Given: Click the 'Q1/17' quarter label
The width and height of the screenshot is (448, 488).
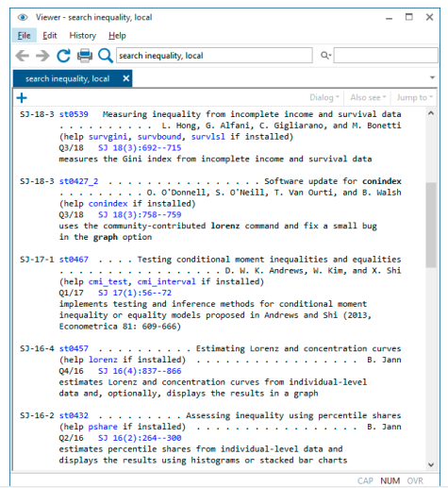Looking at the screenshot, I should coord(71,293).
